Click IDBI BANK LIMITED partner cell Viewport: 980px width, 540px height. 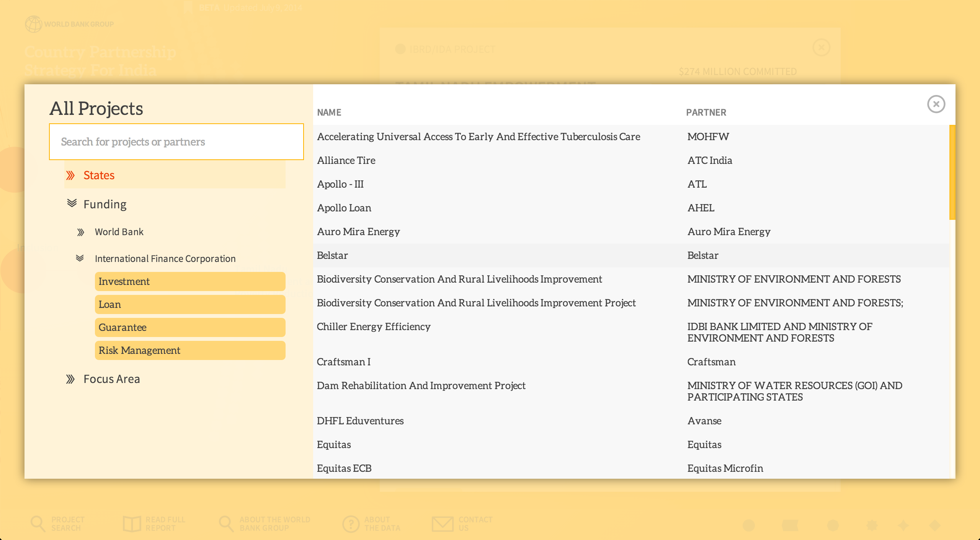[780, 332]
